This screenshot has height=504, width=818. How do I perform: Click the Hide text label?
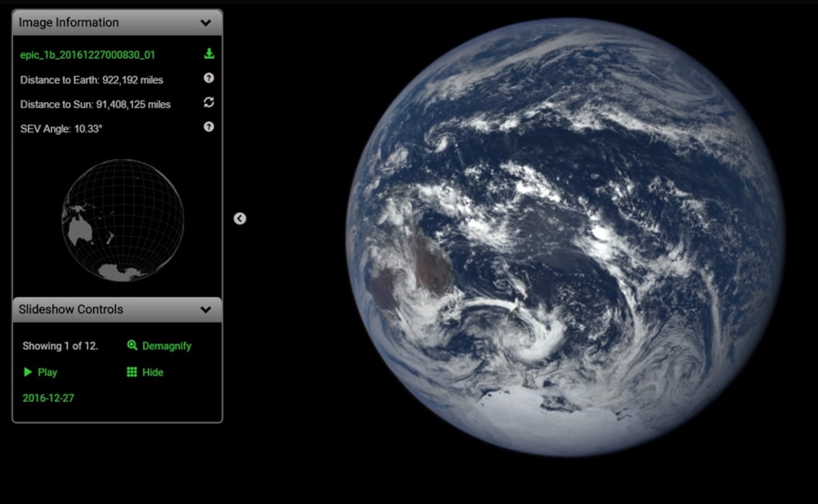[x=153, y=372]
